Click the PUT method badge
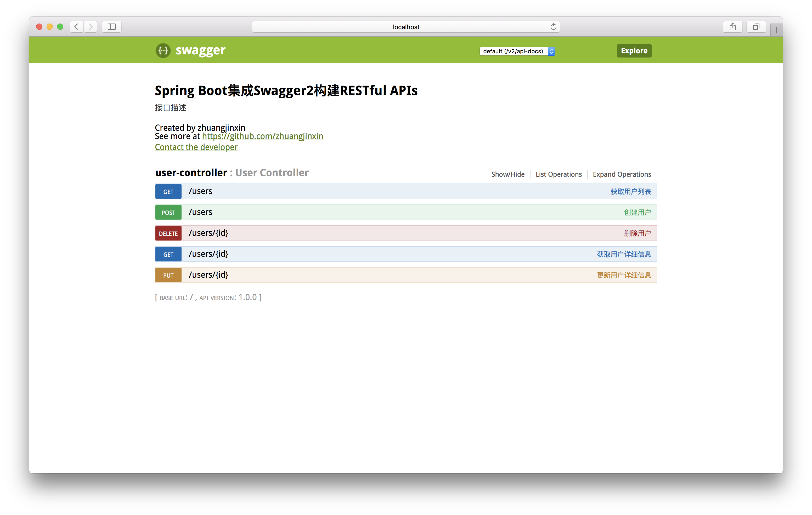Viewport: 812px width, 515px height. click(x=168, y=275)
